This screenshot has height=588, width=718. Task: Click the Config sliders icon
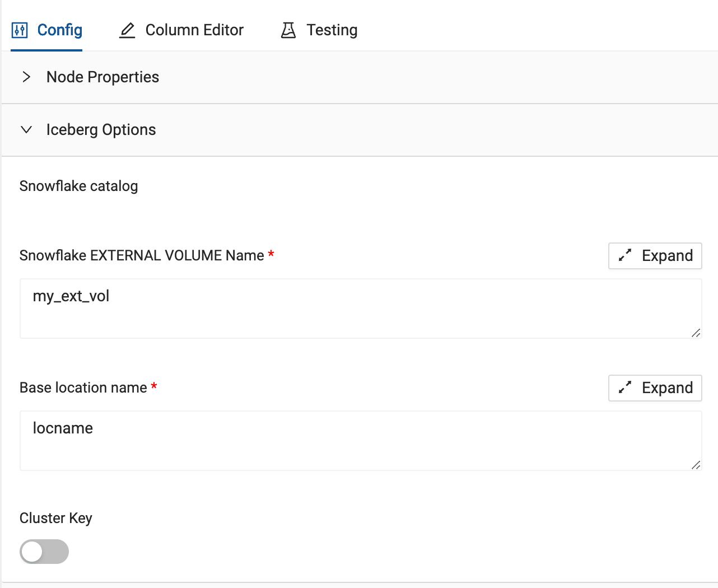point(20,30)
